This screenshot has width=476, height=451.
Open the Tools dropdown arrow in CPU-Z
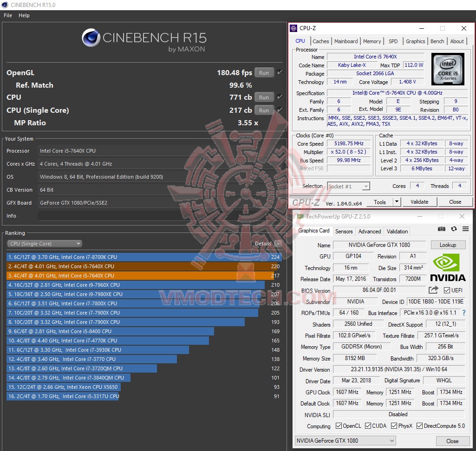(x=397, y=202)
